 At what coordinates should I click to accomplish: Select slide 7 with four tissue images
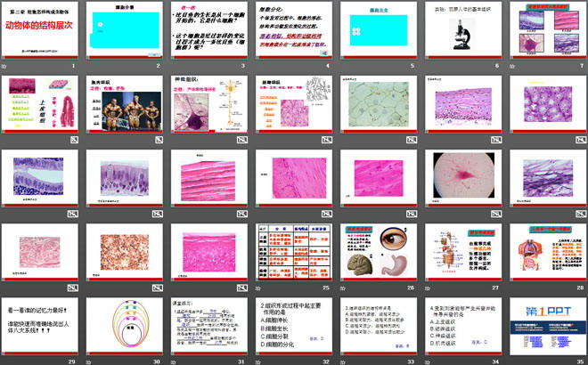click(x=545, y=29)
